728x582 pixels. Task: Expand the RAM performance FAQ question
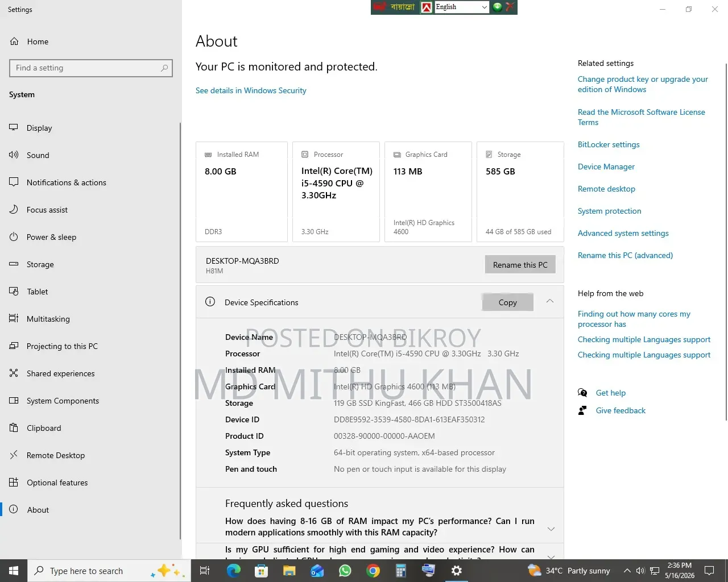pyautogui.click(x=380, y=527)
